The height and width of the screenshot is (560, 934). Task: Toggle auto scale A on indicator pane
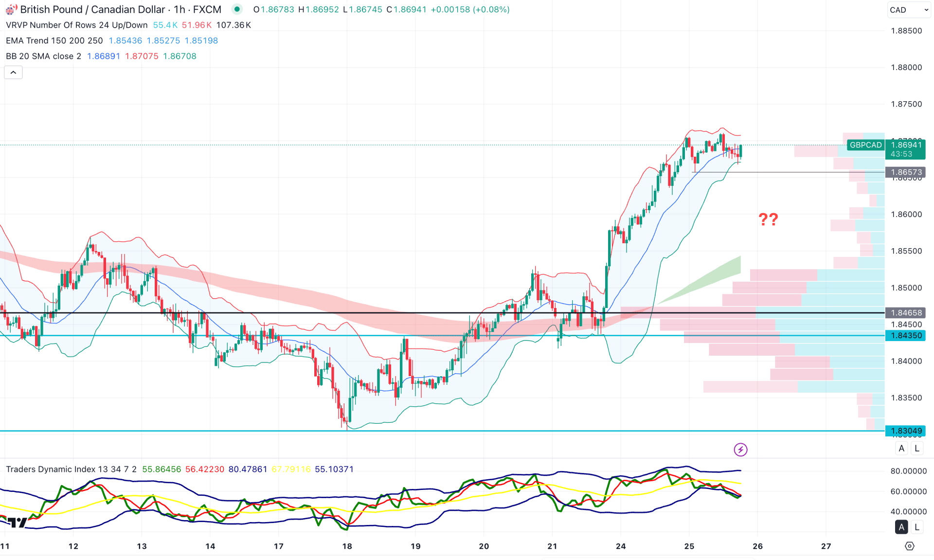pyautogui.click(x=901, y=527)
